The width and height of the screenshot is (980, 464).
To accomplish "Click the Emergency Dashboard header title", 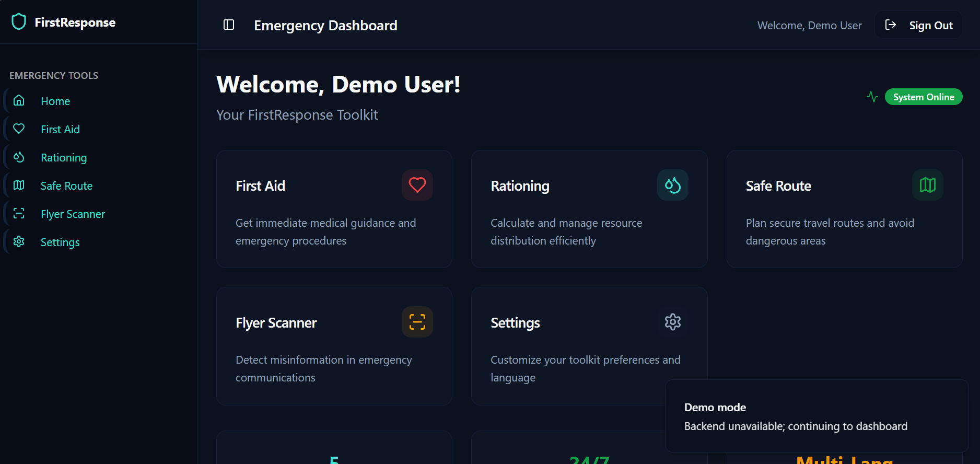I will pyautogui.click(x=325, y=25).
